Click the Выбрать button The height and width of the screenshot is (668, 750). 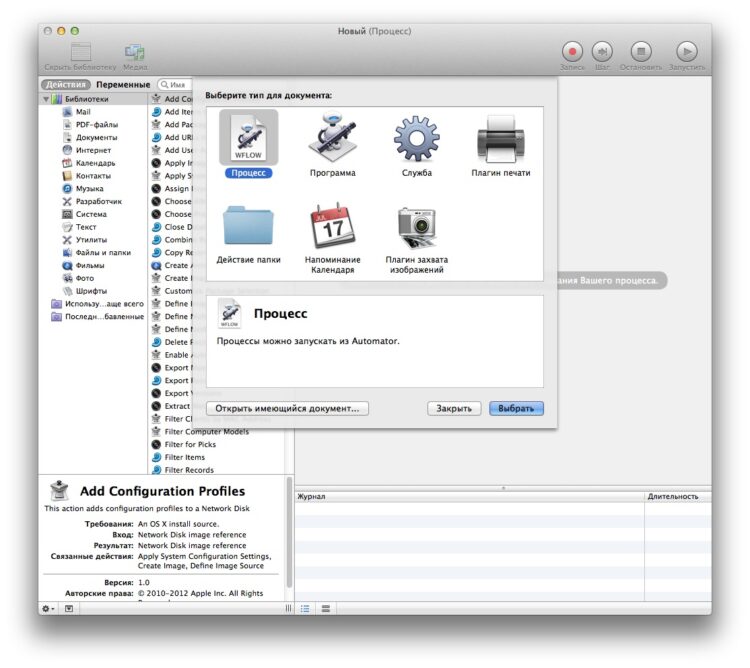click(516, 408)
